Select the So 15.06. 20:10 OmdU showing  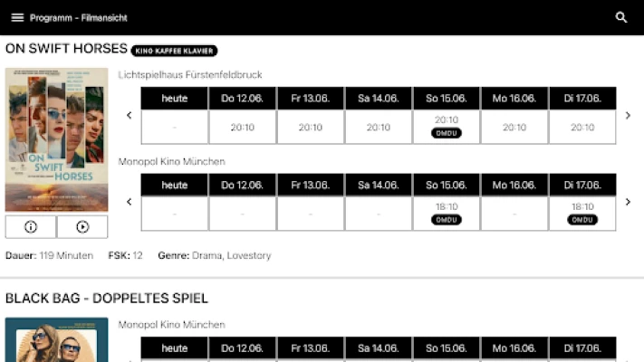pos(447,126)
